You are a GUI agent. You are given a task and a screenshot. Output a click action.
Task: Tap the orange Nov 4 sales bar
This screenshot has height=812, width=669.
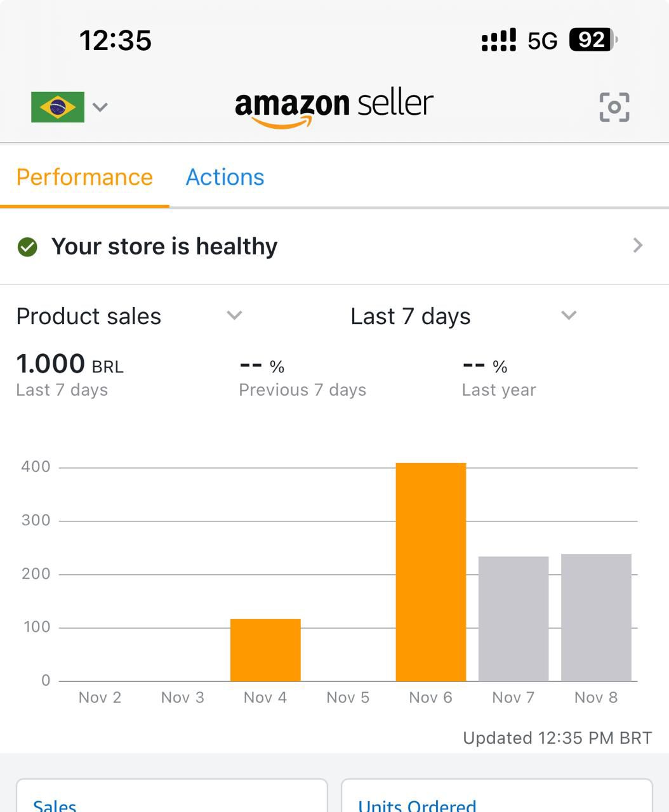[x=265, y=650]
